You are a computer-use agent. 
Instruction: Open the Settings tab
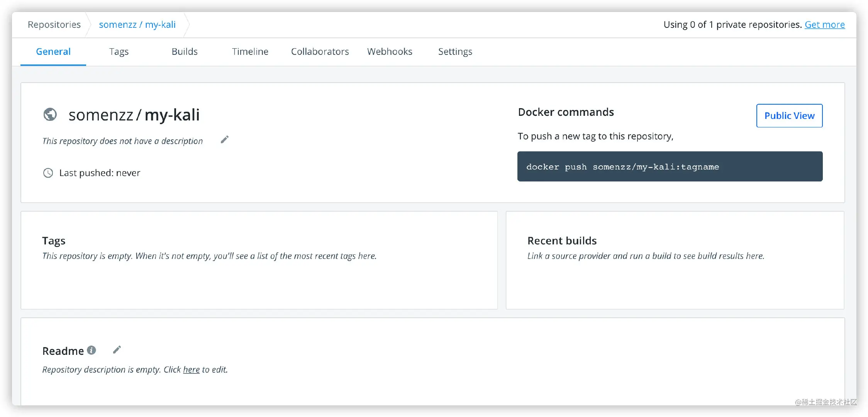click(x=455, y=52)
